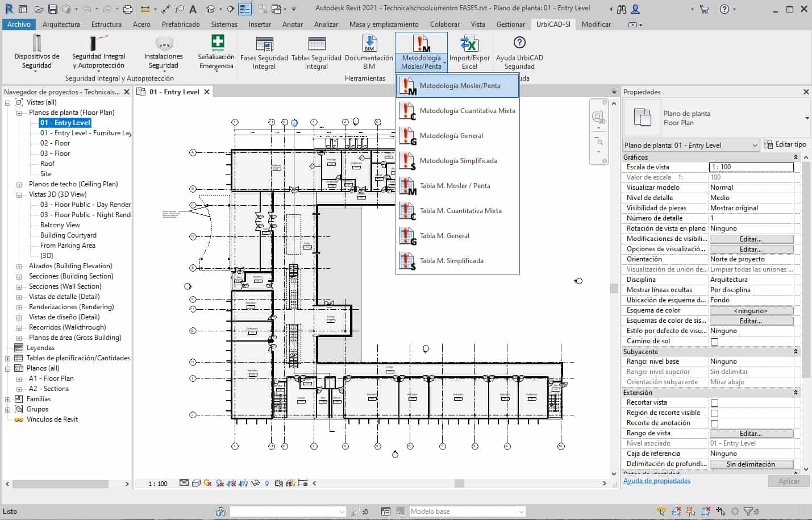
Task: Open Ayuda UrbiCAD Seguridad help
Action: pos(519,52)
